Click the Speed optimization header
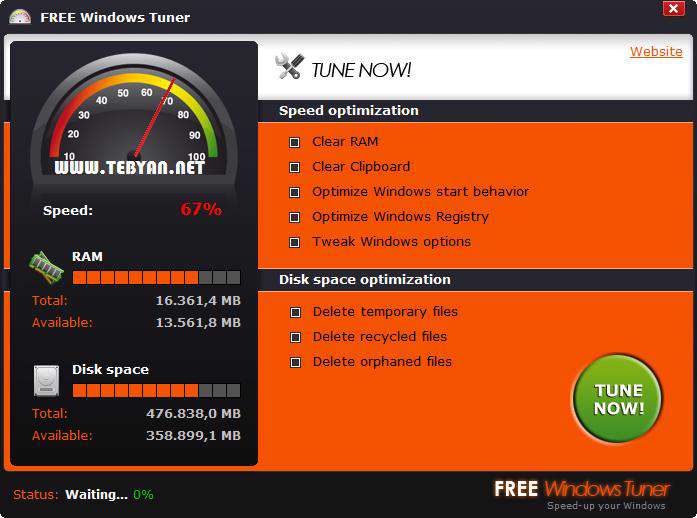Viewport: 697px width, 518px height. tap(348, 110)
